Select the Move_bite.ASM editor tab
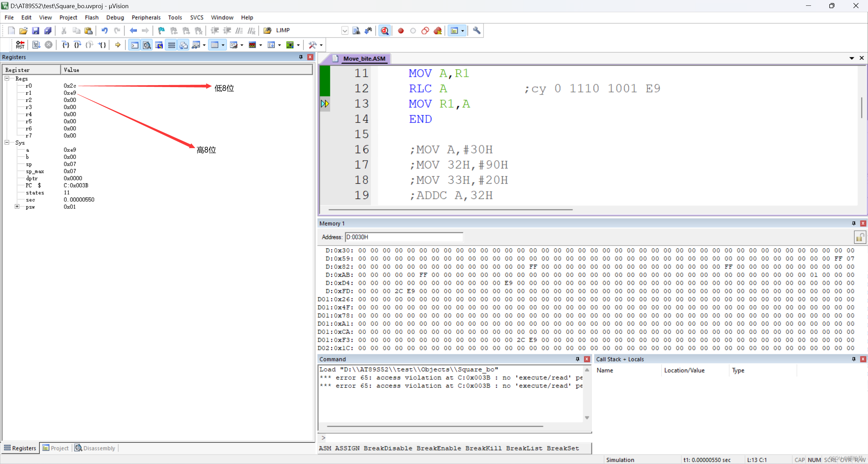The width and height of the screenshot is (868, 464). point(363,59)
